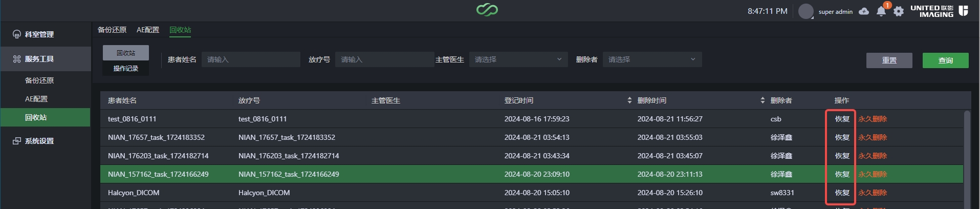
Task: Click the green infinity logo icon
Action: tap(487, 10)
